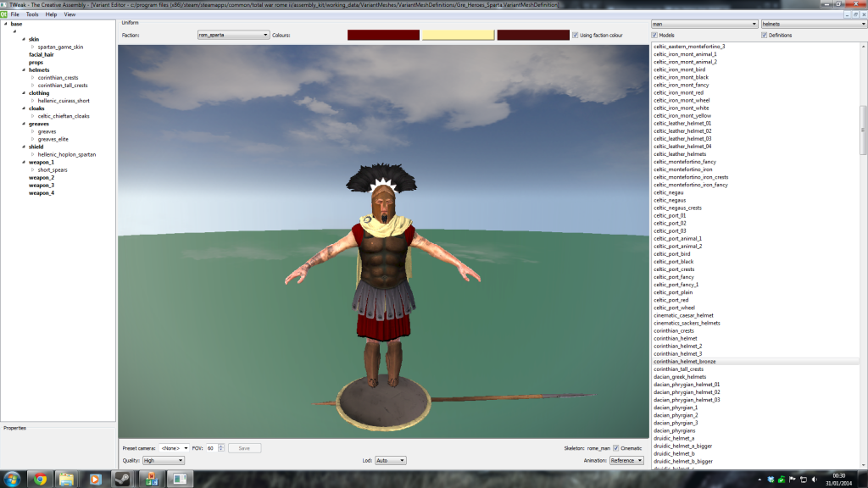
Task: Click the pale yellow faction colour swatch
Action: (x=458, y=35)
